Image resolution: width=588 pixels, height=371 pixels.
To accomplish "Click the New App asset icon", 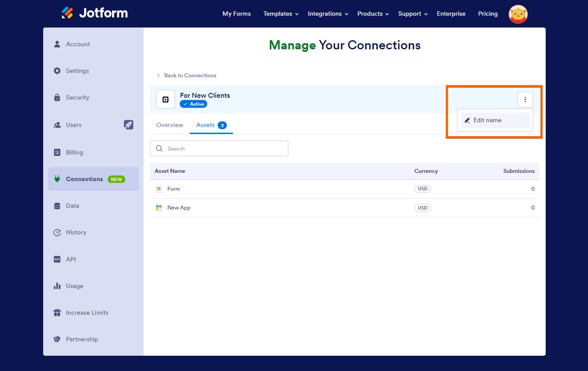I will tap(159, 208).
